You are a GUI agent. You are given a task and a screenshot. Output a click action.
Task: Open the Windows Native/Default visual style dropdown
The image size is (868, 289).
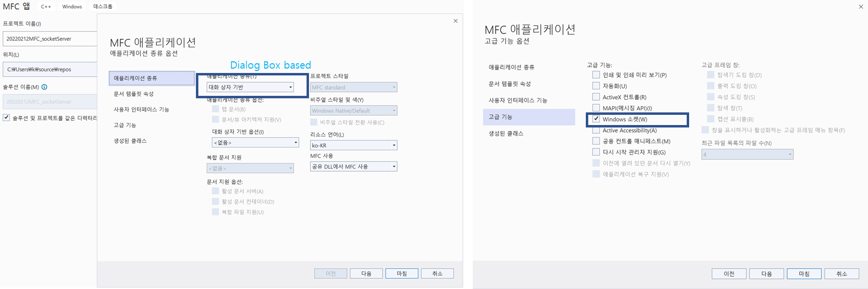(354, 110)
